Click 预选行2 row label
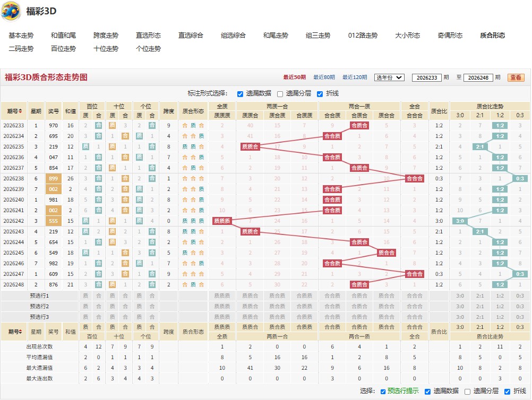The height and width of the screenshot is (400, 532). (x=39, y=307)
